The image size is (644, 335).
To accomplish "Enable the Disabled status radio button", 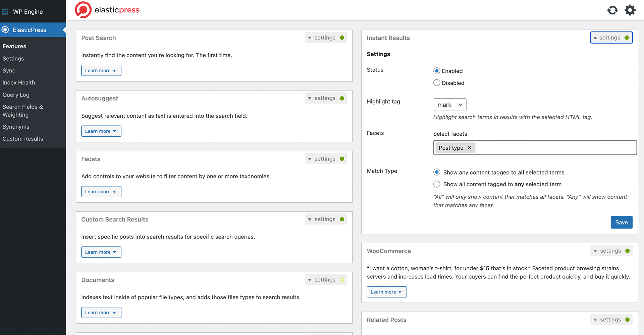I will pos(437,83).
